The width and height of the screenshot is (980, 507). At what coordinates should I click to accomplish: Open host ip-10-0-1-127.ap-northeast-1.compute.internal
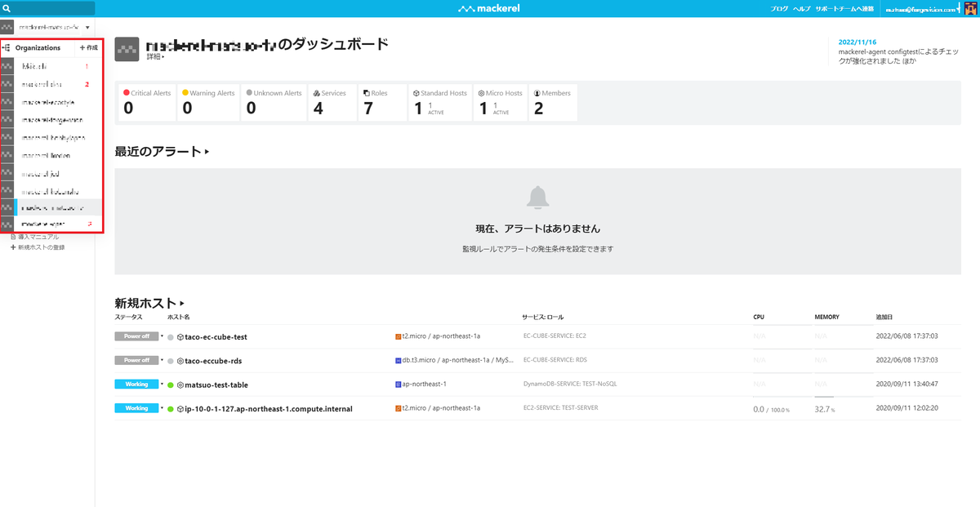269,408
